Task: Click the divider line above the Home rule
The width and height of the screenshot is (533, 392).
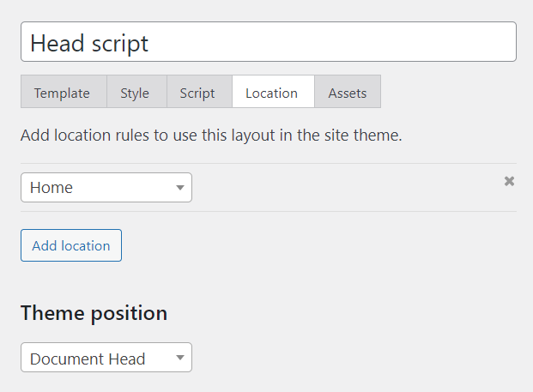Action: point(268,163)
